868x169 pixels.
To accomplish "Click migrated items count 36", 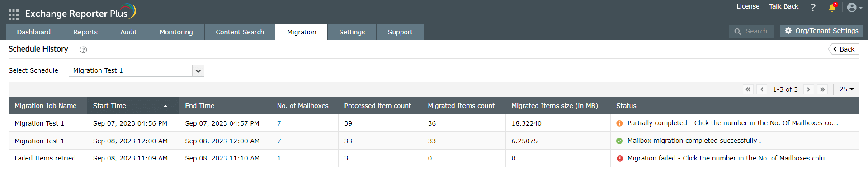I will click(432, 123).
